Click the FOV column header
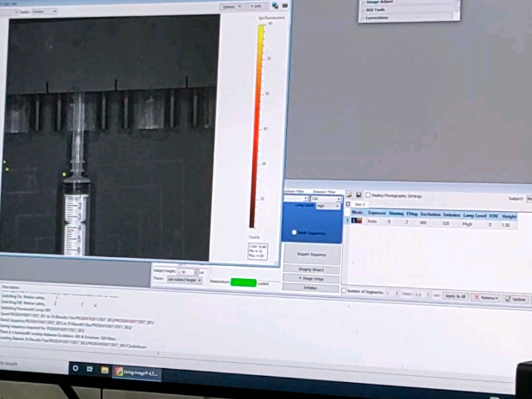This screenshot has height=399, width=532. (493, 216)
